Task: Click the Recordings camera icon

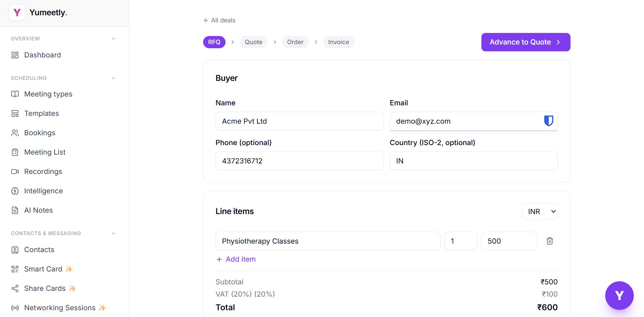Action: tap(15, 172)
